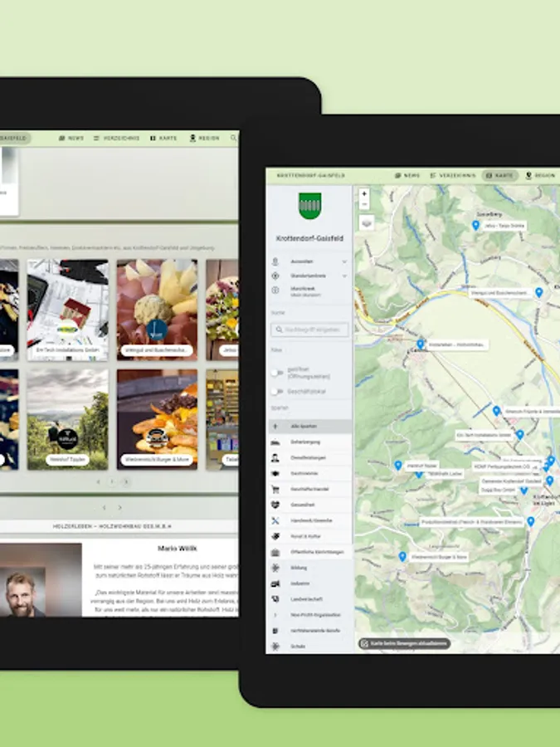The width and height of the screenshot is (560, 747).
Task: Click the Mario Willik heading
Action: tap(178, 549)
